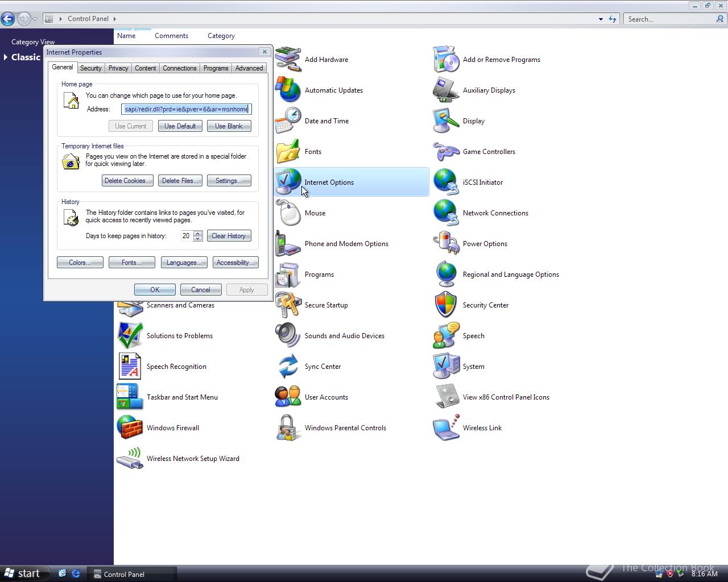This screenshot has height=582, width=728.
Task: Open the Security Center shield icon
Action: click(x=446, y=305)
